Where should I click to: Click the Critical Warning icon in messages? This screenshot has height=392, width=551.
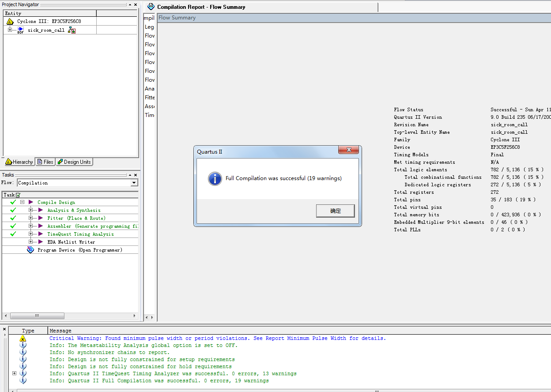(x=23, y=339)
